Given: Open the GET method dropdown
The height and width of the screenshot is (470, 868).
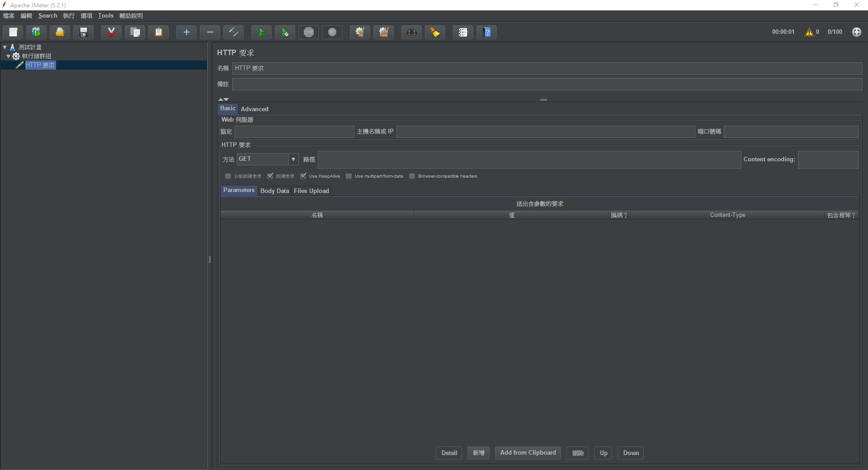Looking at the screenshot, I should click(293, 159).
